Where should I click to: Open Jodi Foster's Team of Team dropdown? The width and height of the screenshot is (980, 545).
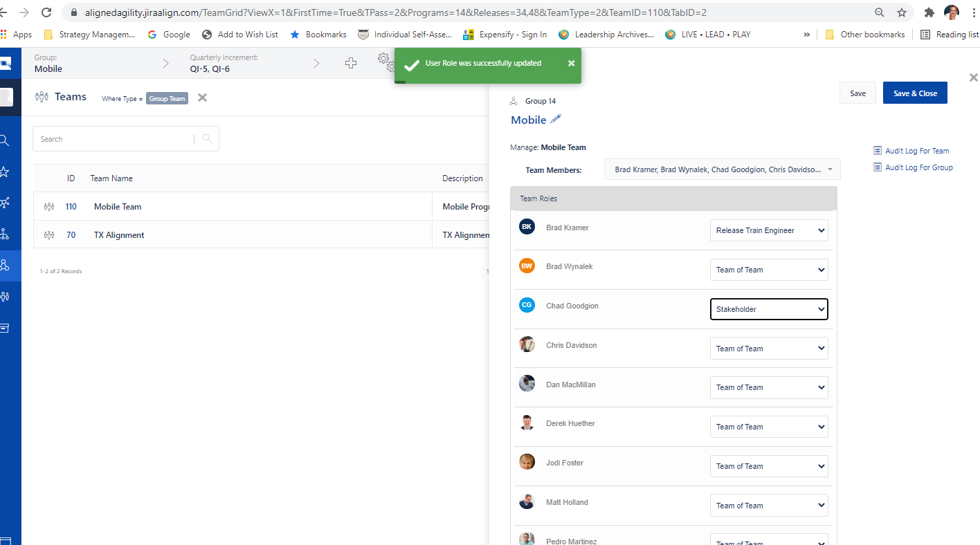point(769,465)
